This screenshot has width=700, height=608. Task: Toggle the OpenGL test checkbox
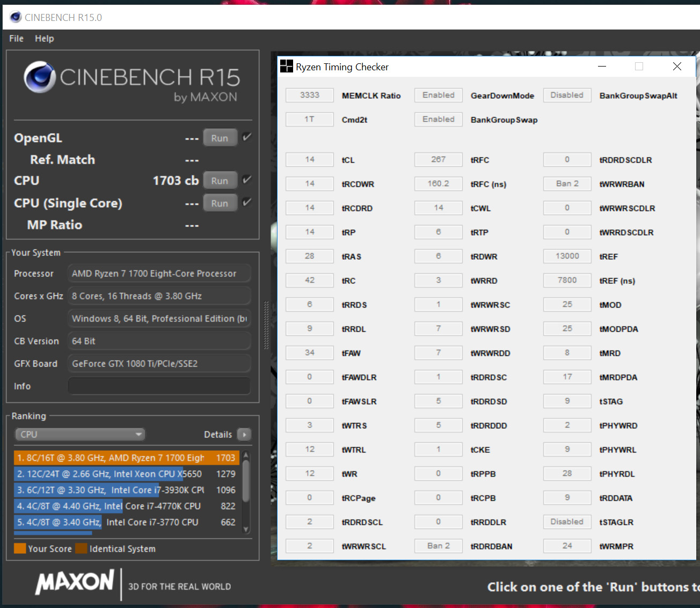[x=246, y=137]
